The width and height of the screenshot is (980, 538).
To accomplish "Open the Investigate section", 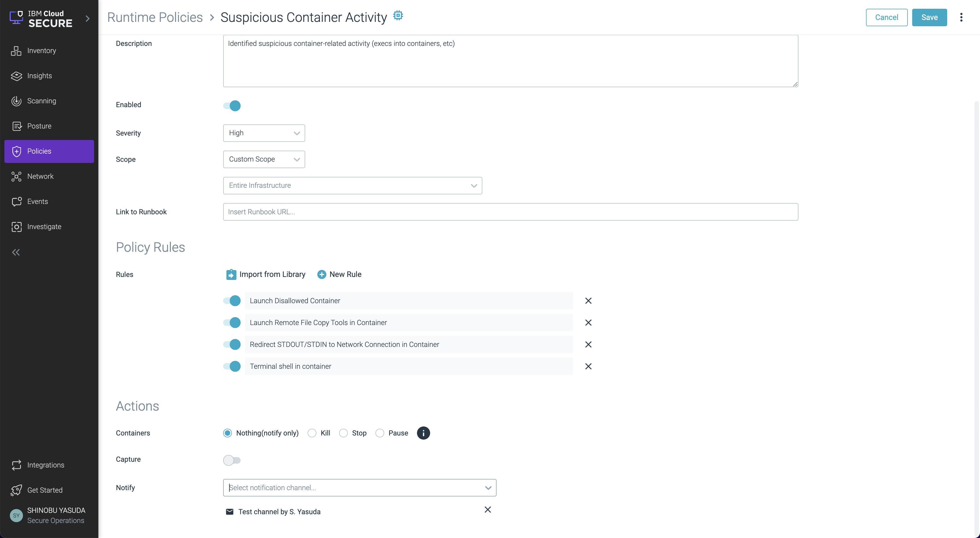I will 44,227.
